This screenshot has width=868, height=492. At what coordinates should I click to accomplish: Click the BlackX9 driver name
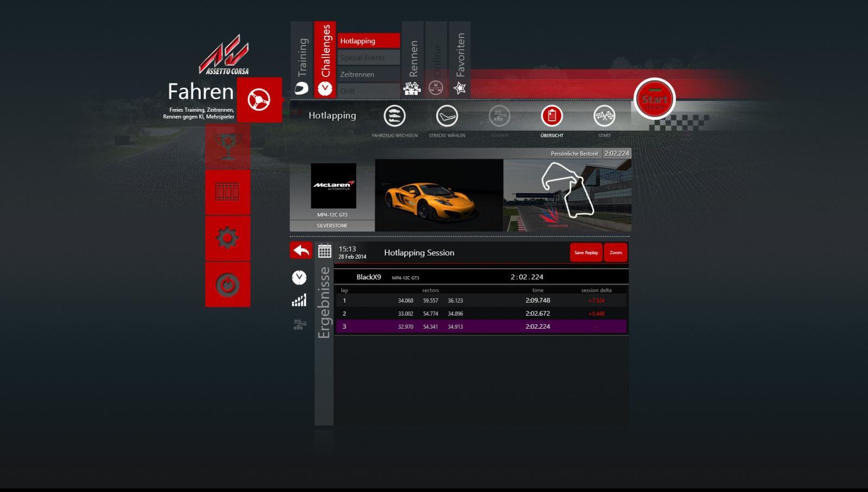click(x=368, y=277)
